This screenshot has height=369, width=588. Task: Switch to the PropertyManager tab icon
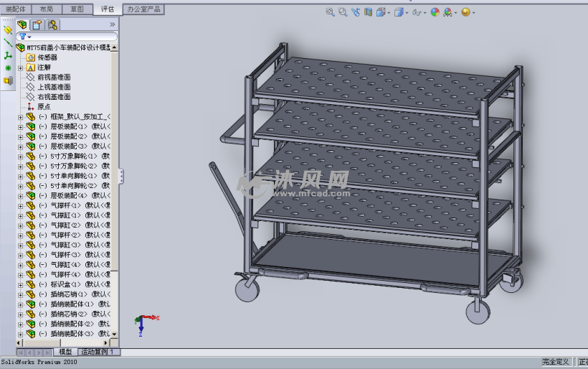coord(37,24)
